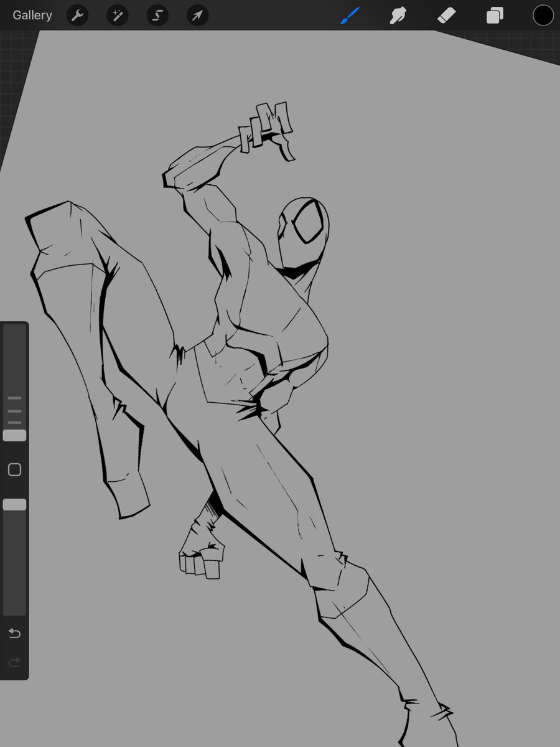Click the brush opacity slider handle

pos(14,504)
